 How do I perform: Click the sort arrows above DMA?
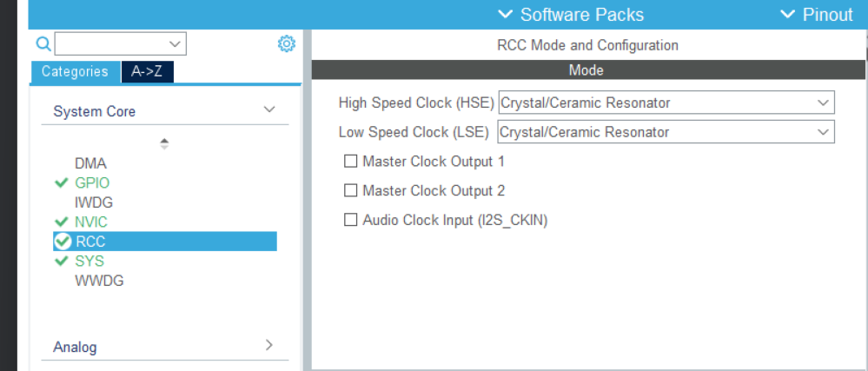(164, 143)
